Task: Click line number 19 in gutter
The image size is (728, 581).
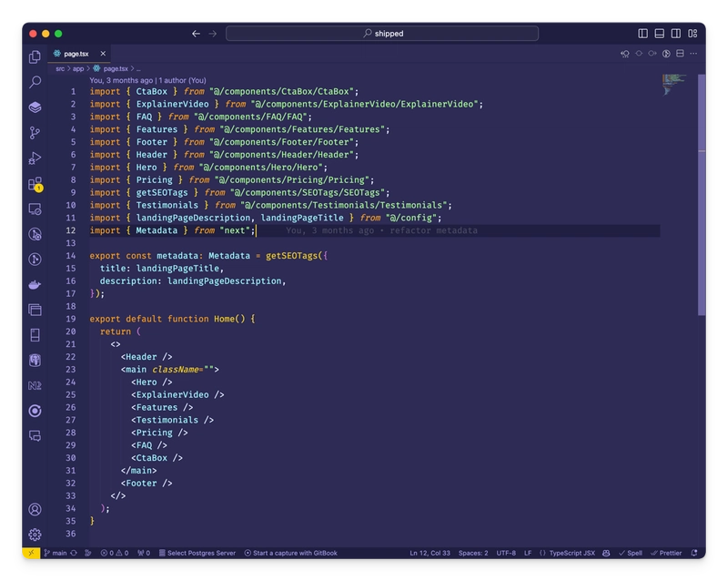Action: click(71, 319)
